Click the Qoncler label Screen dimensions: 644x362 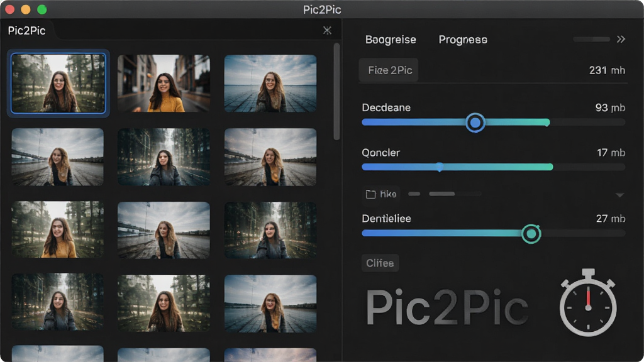pyautogui.click(x=380, y=153)
